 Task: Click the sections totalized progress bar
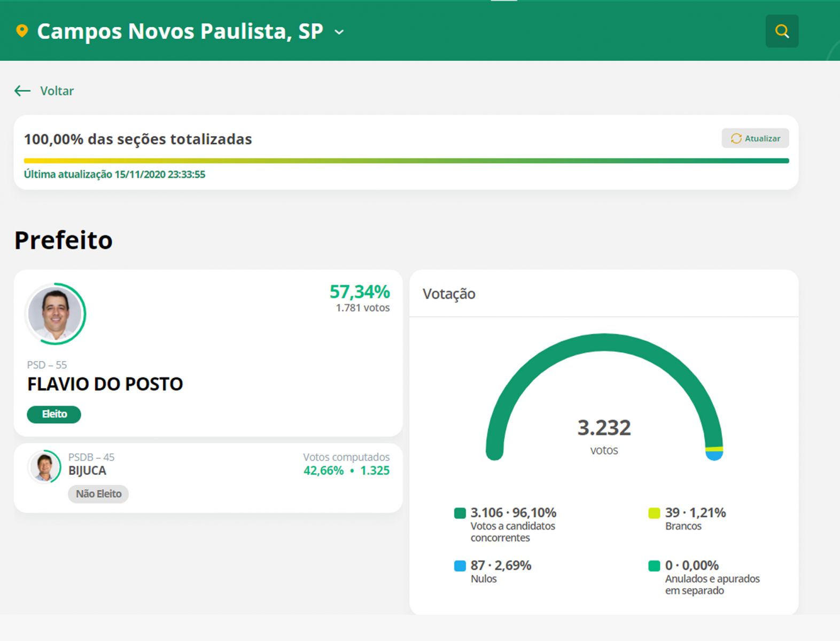point(406,161)
